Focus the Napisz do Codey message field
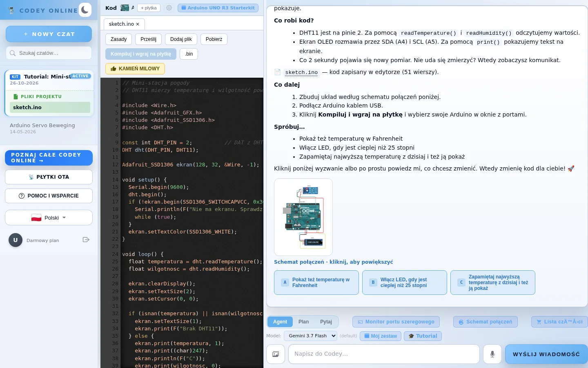Viewport: 588px width, 368px height. click(384, 354)
